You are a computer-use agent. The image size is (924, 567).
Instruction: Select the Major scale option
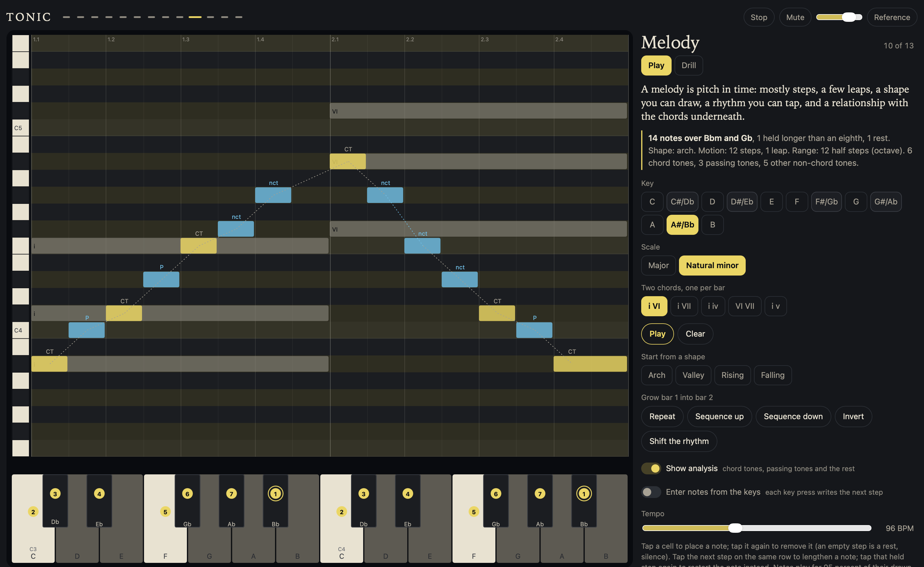(x=658, y=266)
